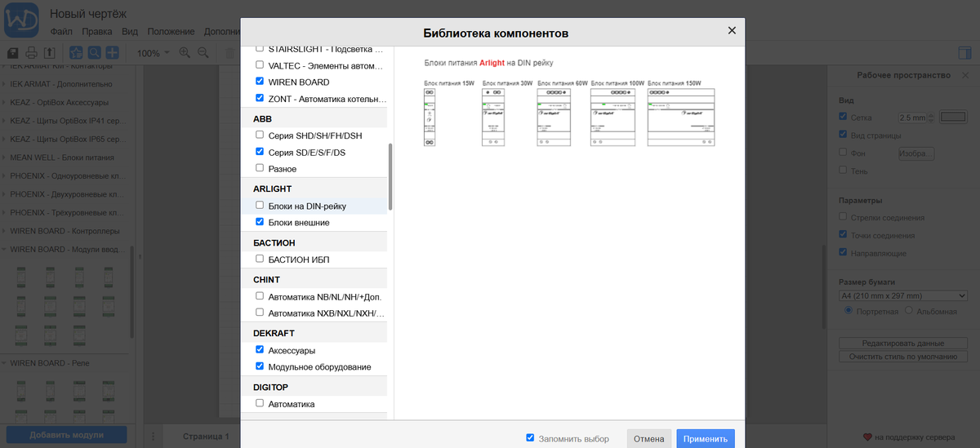Screen dimensions: 980x448
Task: Click the heart icon near поддержку сервера
Action: [x=868, y=437]
